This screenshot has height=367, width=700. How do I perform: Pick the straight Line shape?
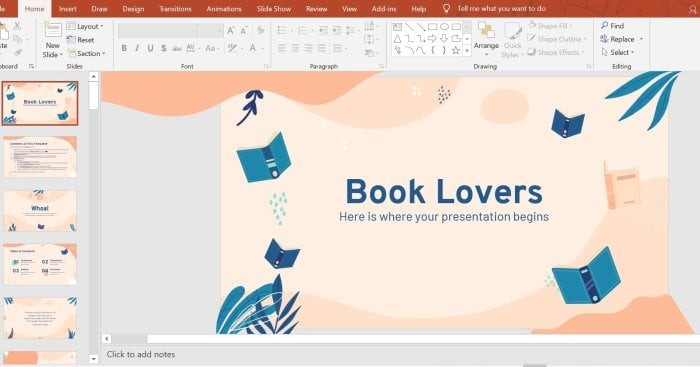coord(409,27)
